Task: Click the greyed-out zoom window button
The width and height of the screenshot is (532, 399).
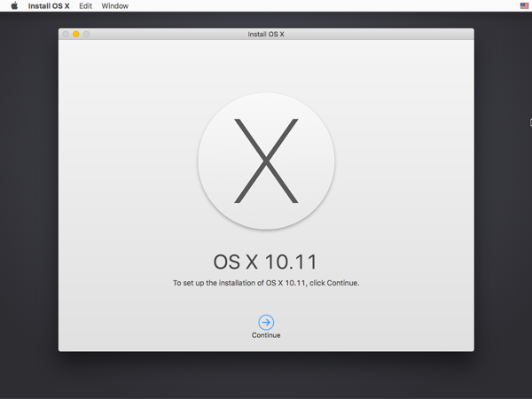Action: 87,35
